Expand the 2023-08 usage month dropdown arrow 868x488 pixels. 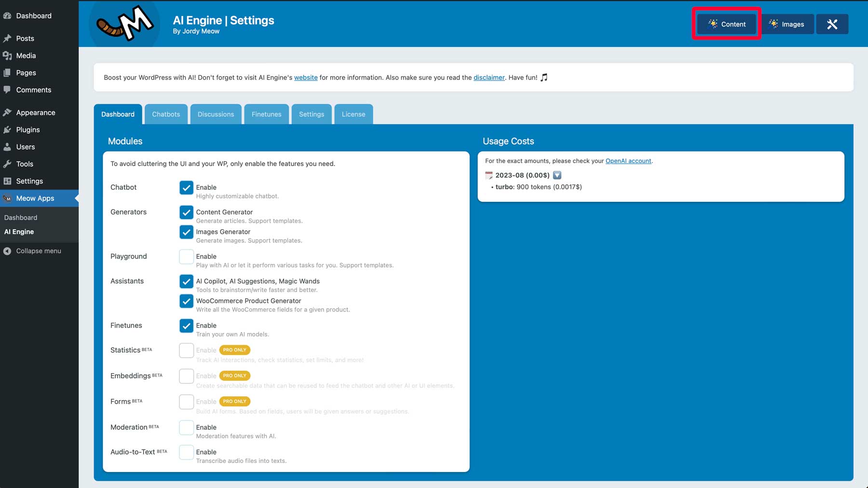click(x=557, y=175)
